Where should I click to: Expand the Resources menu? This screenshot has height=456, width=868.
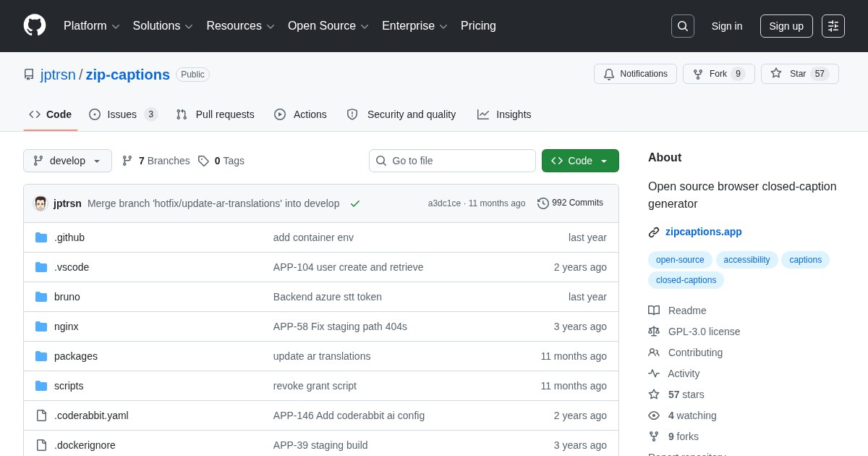pyautogui.click(x=241, y=26)
